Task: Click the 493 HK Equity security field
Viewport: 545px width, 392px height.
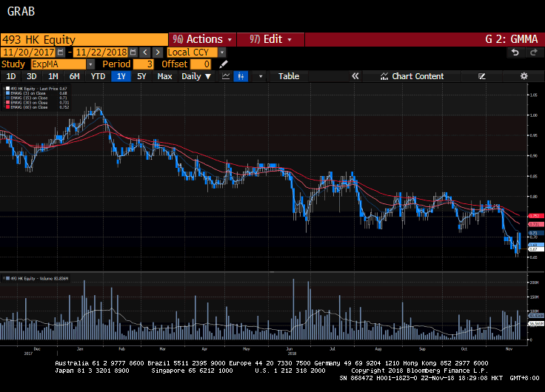Action: (x=84, y=40)
